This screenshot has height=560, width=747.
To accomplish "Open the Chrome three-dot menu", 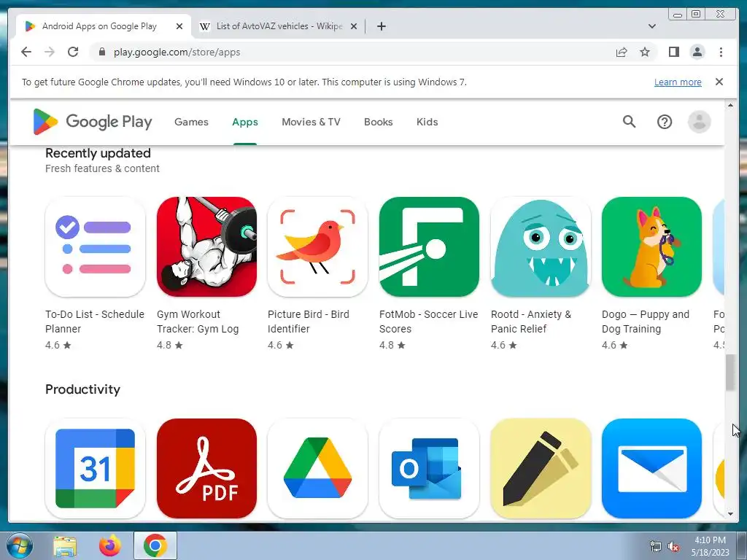I will [721, 52].
